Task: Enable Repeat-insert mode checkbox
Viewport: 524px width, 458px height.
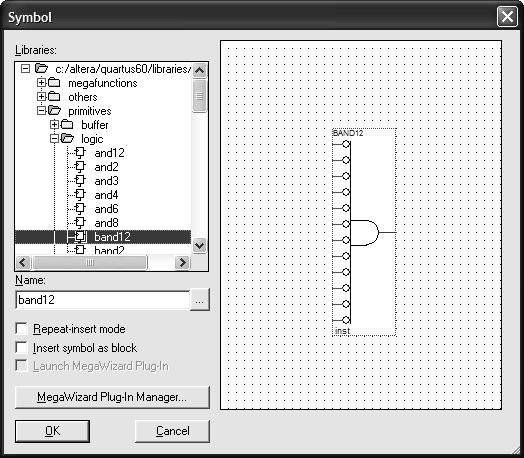Action: click(x=21, y=329)
